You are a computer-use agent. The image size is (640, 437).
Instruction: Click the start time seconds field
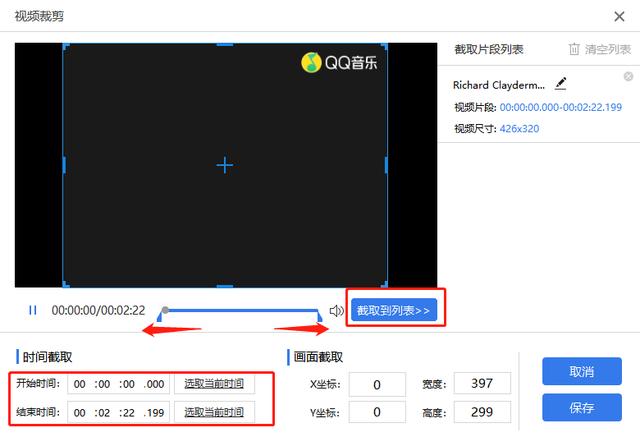coord(128,384)
